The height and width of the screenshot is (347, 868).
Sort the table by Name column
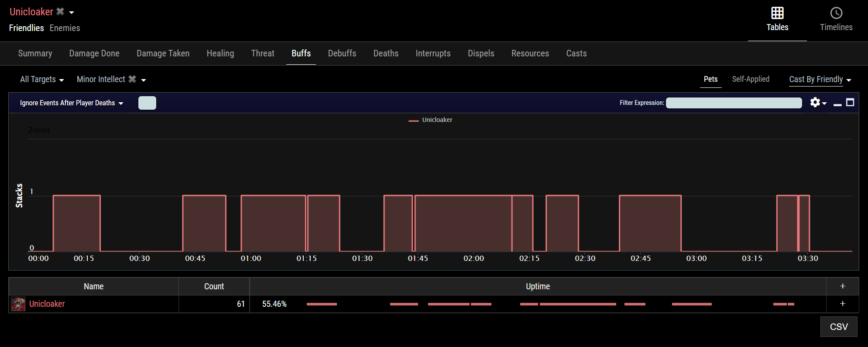coord(94,286)
